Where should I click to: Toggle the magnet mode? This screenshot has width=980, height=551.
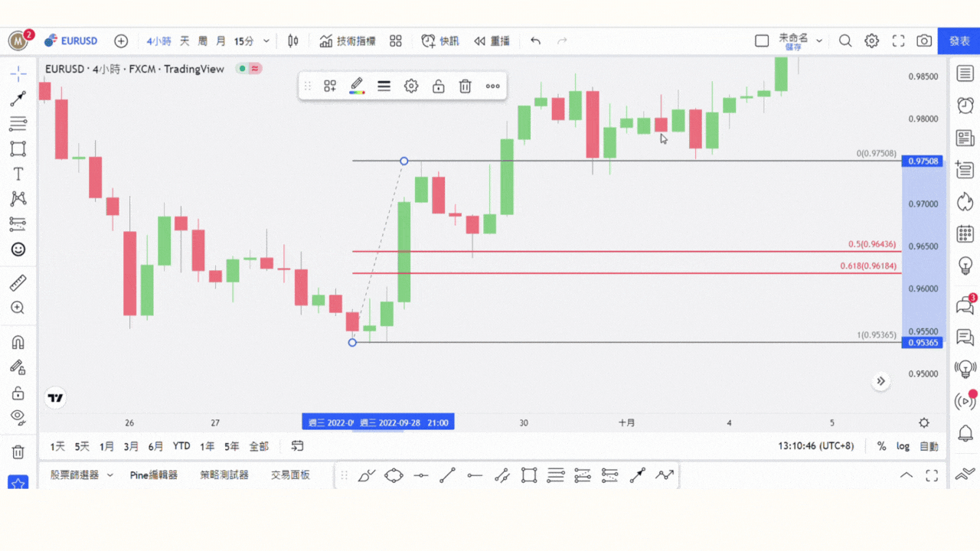coord(18,342)
